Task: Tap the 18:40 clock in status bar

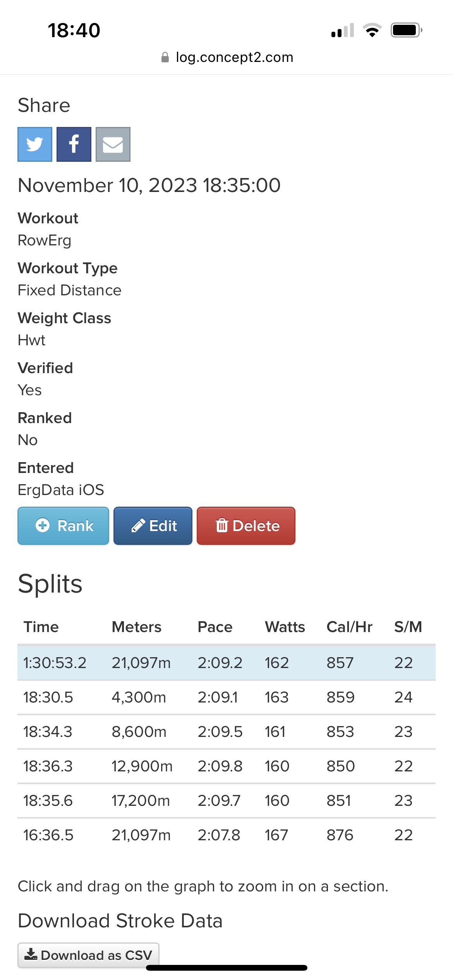Action: coord(74,30)
